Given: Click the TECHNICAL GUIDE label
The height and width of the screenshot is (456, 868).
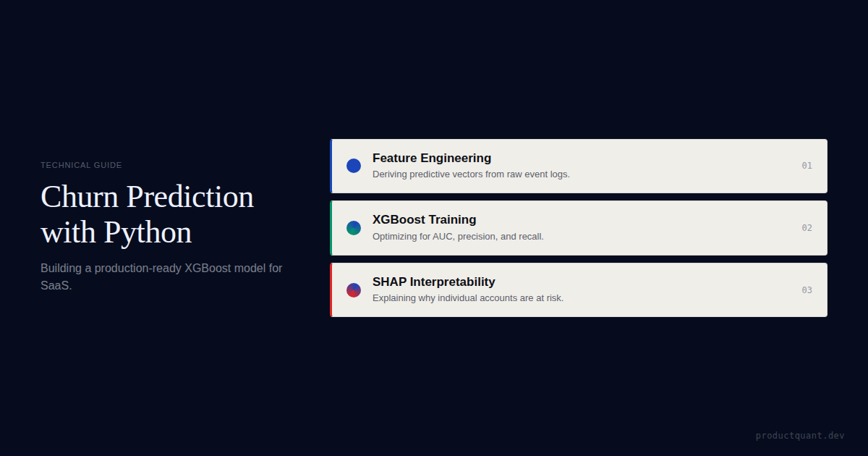Looking at the screenshot, I should tap(81, 165).
